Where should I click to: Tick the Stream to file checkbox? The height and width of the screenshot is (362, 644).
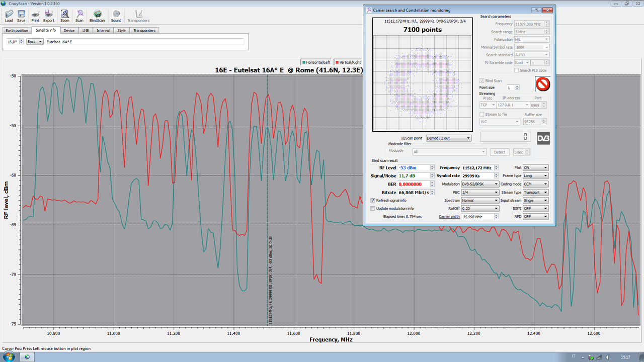482,115
